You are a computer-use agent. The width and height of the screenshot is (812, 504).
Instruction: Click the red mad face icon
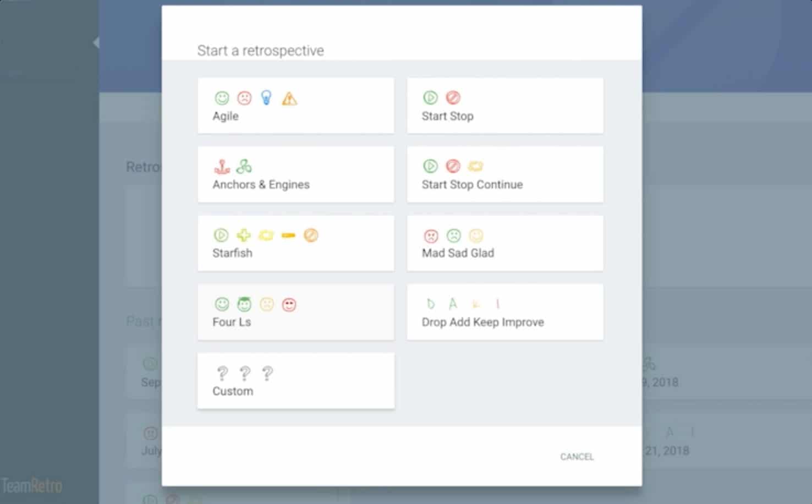(431, 235)
